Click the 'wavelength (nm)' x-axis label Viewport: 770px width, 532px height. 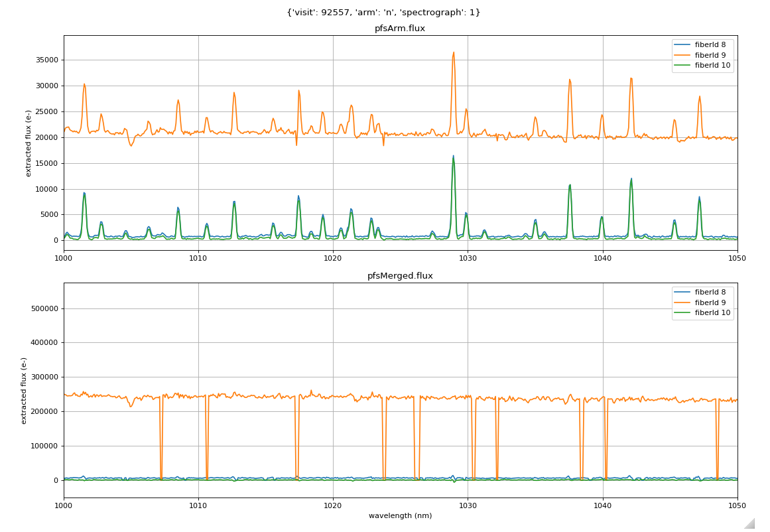click(400, 515)
